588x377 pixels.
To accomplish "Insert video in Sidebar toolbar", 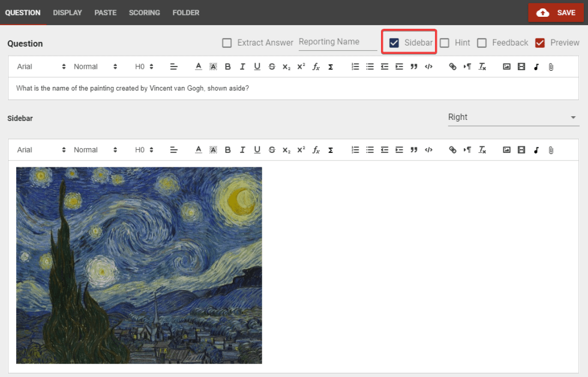I will tap(521, 150).
